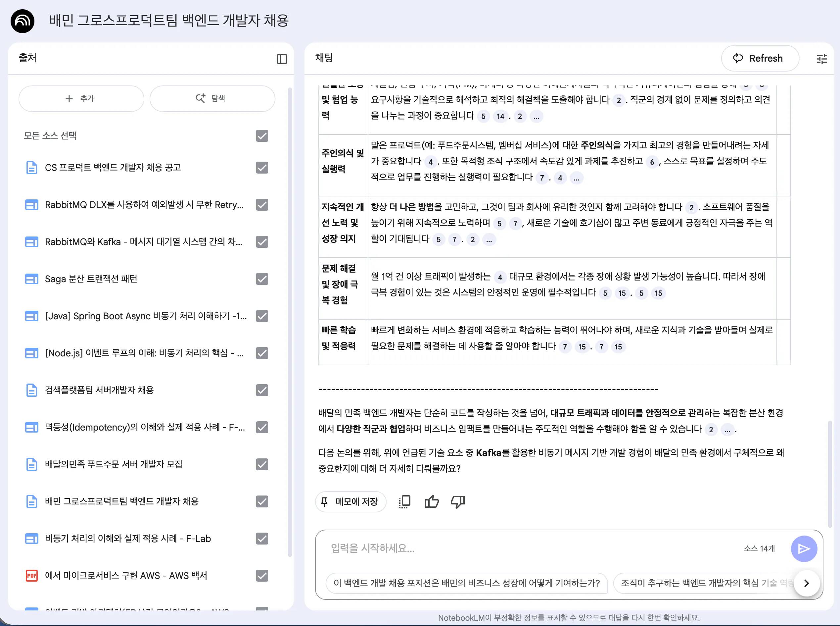The width and height of the screenshot is (840, 626).
Task: Open 검색플랫폼팀 서버개발자 채용 source title
Action: [x=99, y=390]
